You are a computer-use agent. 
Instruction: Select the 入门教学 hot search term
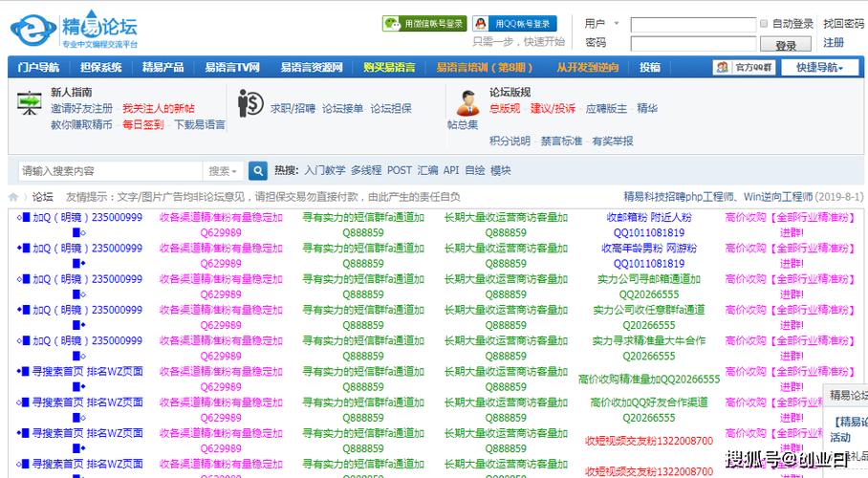(325, 170)
